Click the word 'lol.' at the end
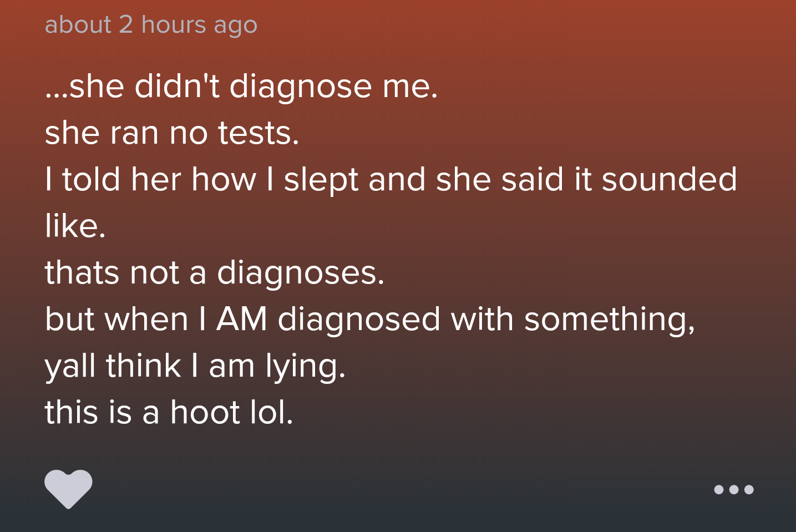The image size is (796, 532). [x=272, y=413]
